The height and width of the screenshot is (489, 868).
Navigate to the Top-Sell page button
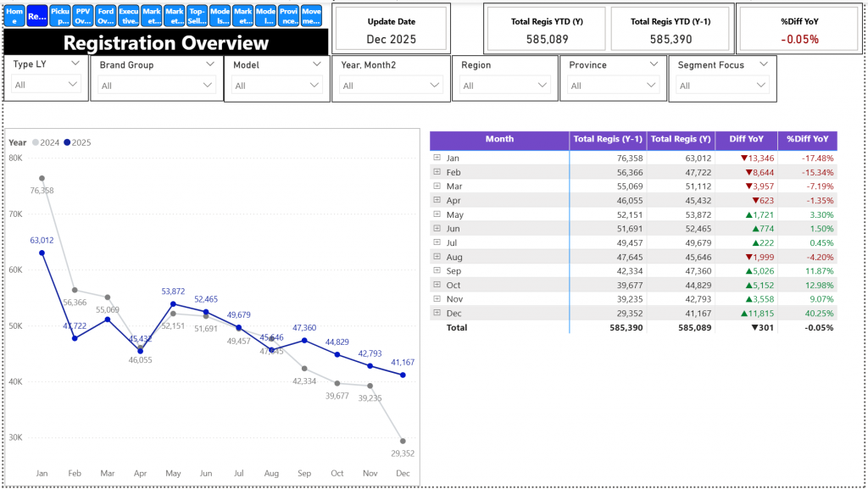pyautogui.click(x=197, y=15)
